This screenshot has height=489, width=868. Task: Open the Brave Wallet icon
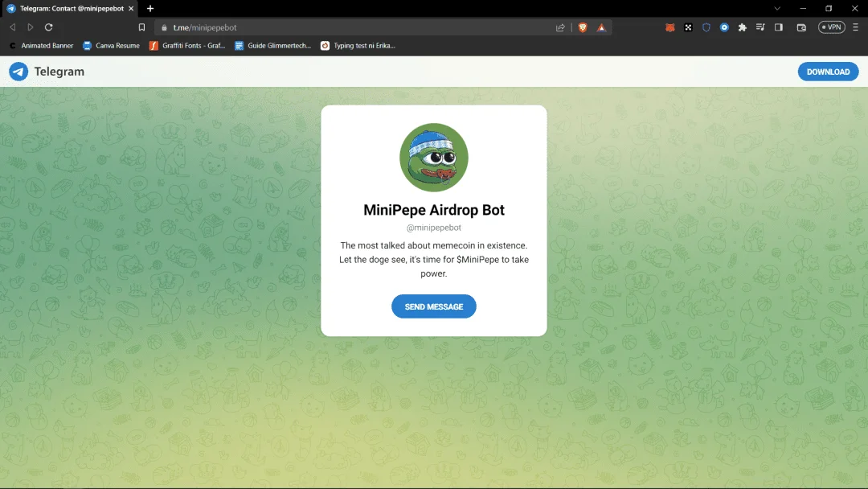click(x=801, y=27)
